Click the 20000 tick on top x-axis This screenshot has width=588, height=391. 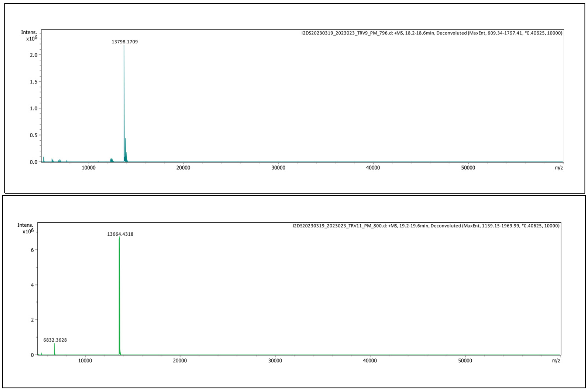(183, 168)
